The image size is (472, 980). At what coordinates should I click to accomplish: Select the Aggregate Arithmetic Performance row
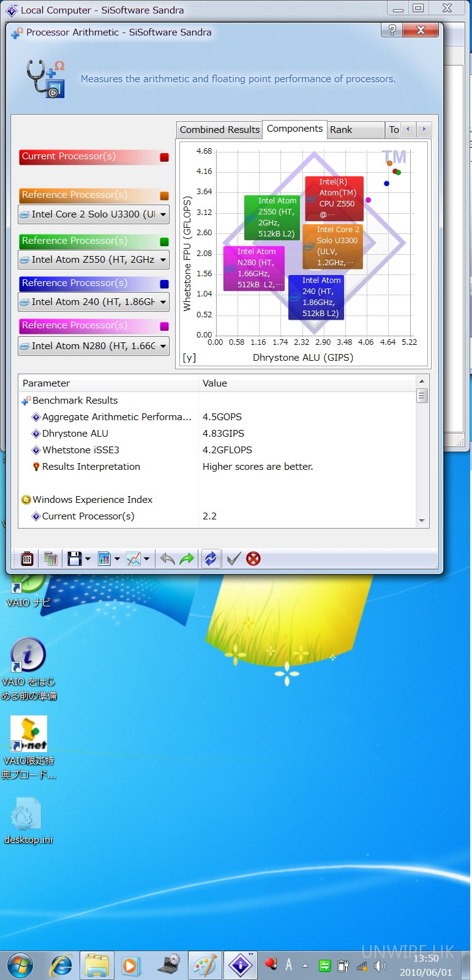click(x=116, y=417)
